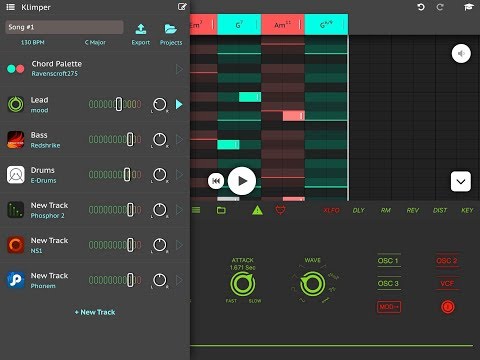Tap the Redshrike Bass instrument icon
This screenshot has height=360, width=480.
coord(16,140)
